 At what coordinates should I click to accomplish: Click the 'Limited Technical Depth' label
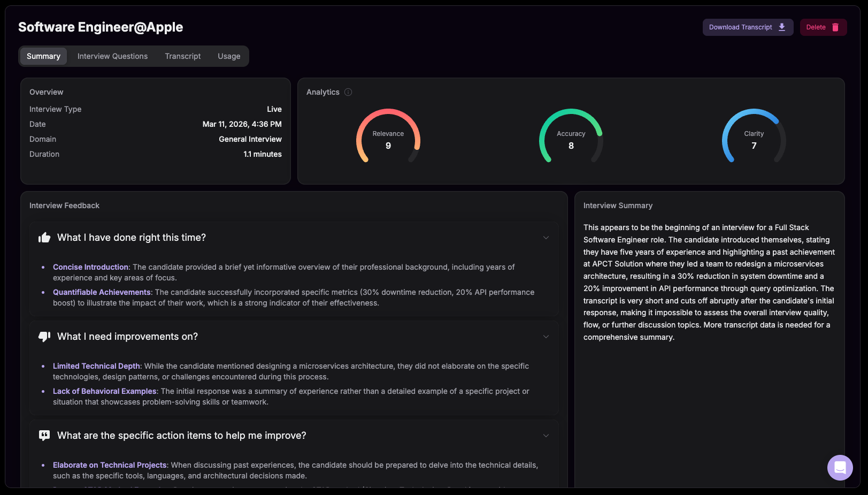pos(96,366)
